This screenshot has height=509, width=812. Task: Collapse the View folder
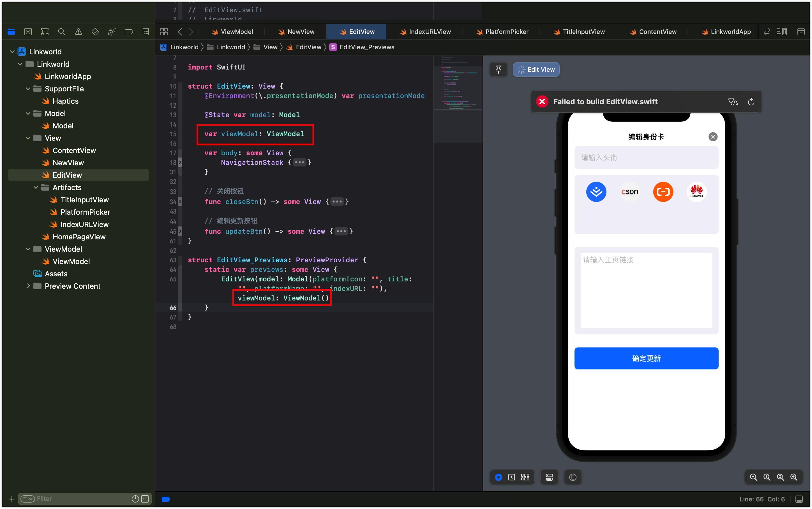coord(28,138)
